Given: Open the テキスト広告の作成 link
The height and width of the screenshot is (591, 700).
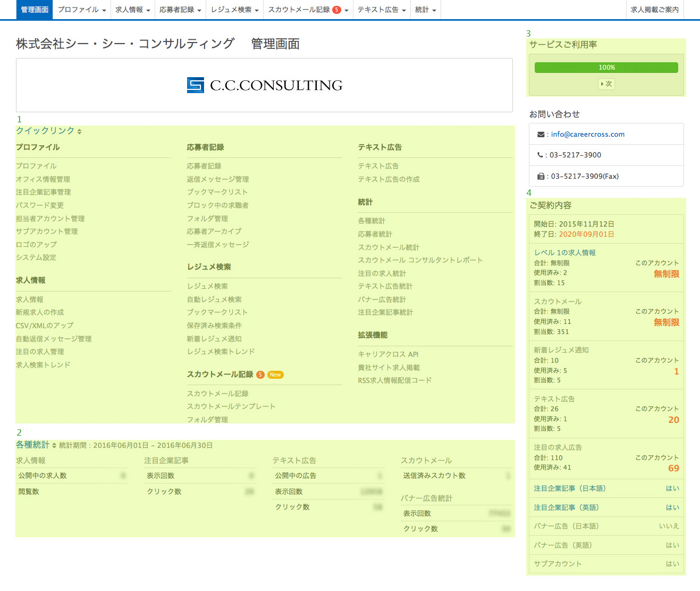Looking at the screenshot, I should 389,180.
